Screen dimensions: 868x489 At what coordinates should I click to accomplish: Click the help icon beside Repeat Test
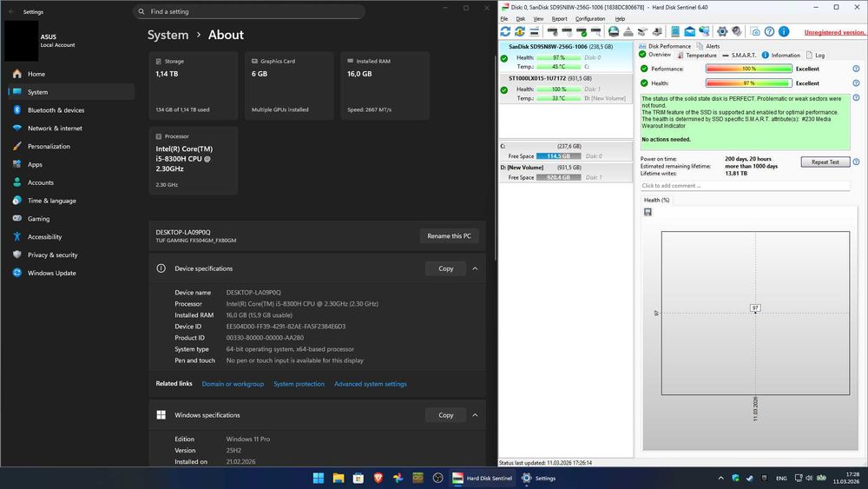click(856, 162)
